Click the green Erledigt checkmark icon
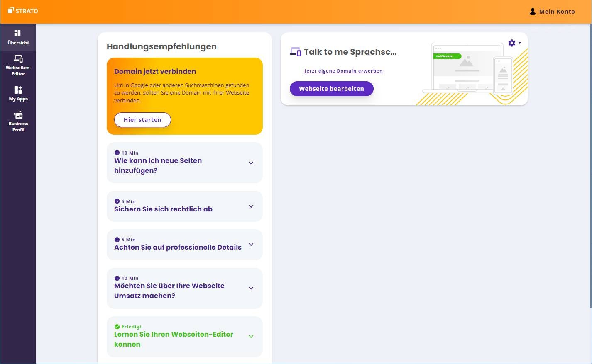Image resolution: width=592 pixels, height=364 pixels. [x=117, y=327]
